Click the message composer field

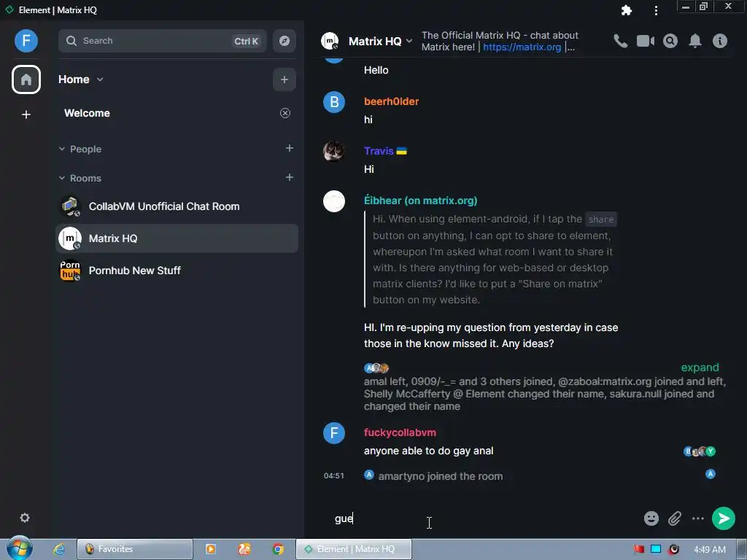point(484,518)
